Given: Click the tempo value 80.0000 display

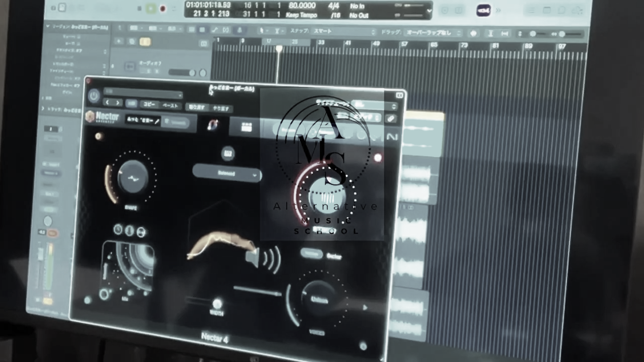Looking at the screenshot, I should 302,6.
